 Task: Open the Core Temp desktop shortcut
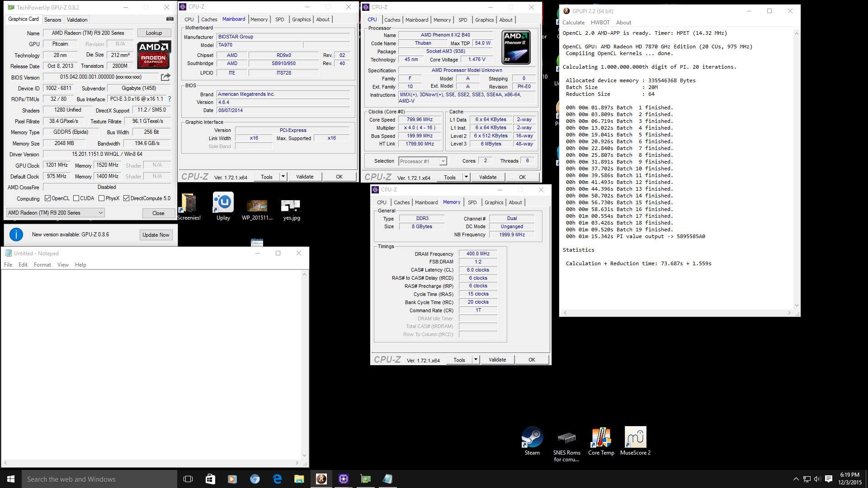click(x=601, y=441)
